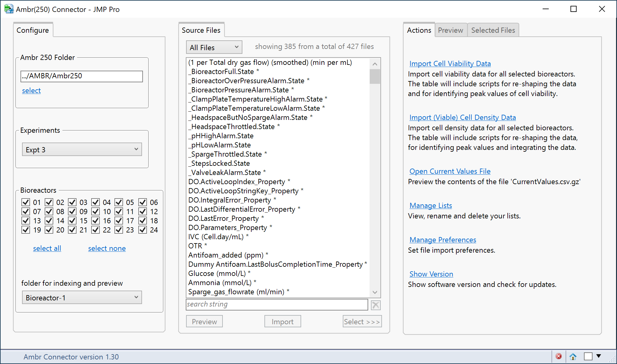Image resolution: width=617 pixels, height=364 pixels.
Task: Uncheck bioreactor 01 checkbox
Action: (26, 202)
